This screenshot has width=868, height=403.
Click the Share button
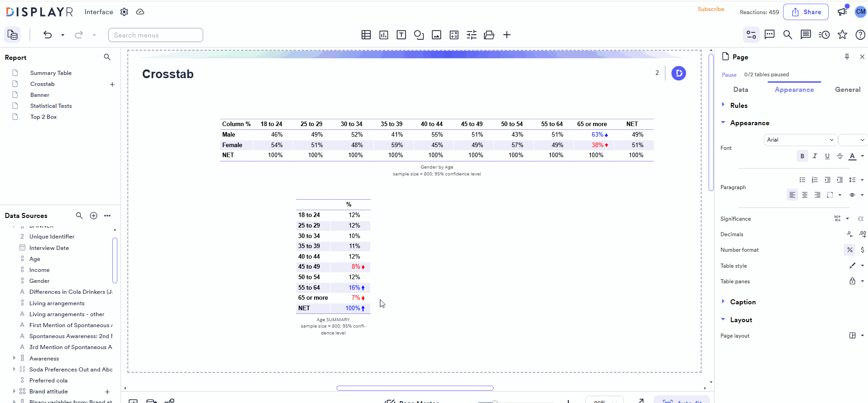pyautogui.click(x=806, y=12)
